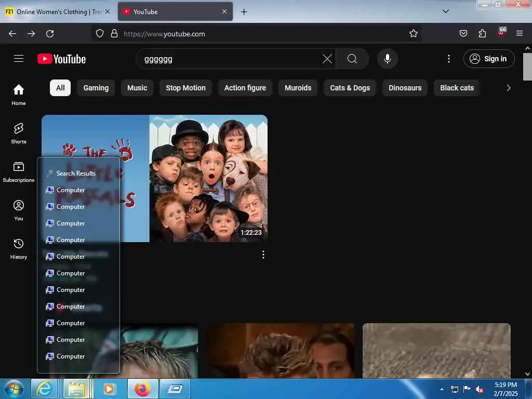Open the media player taskbar icon

pos(109,389)
